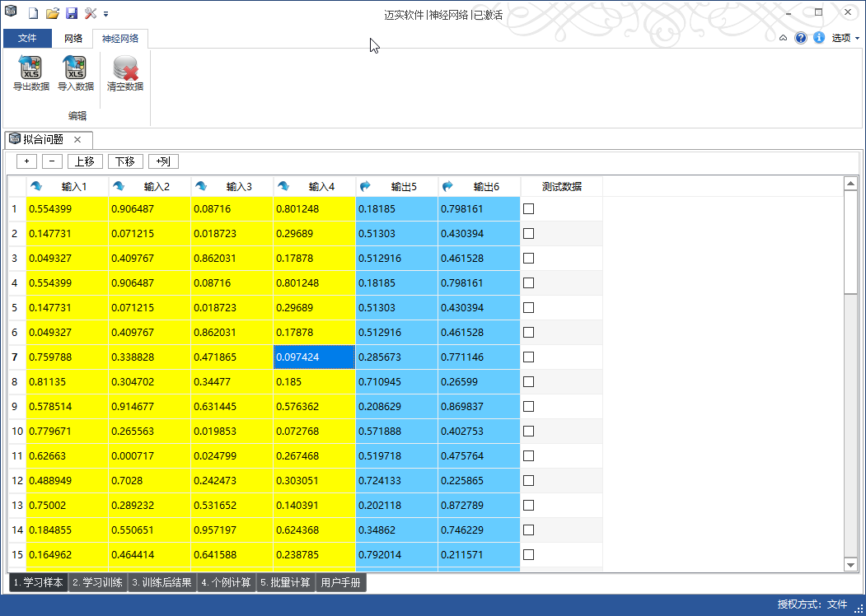Switch to the 网络 ribbon tab
This screenshot has height=616, width=866.
click(x=73, y=39)
